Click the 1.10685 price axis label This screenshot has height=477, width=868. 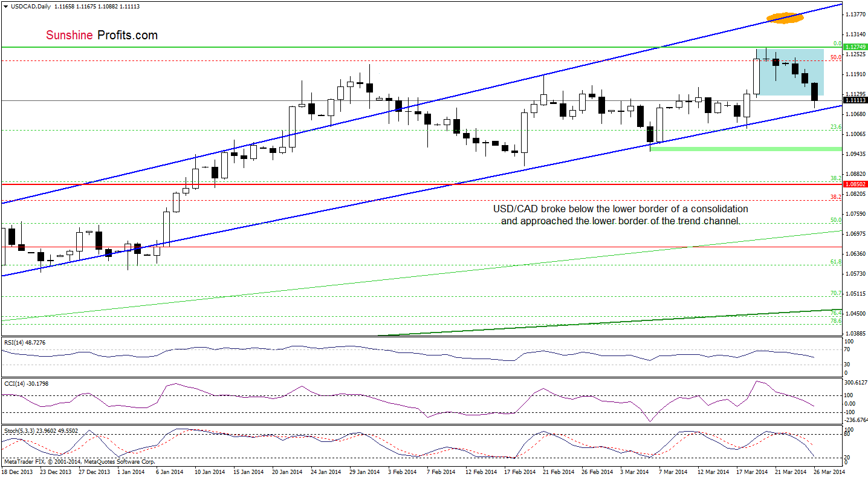(855, 114)
